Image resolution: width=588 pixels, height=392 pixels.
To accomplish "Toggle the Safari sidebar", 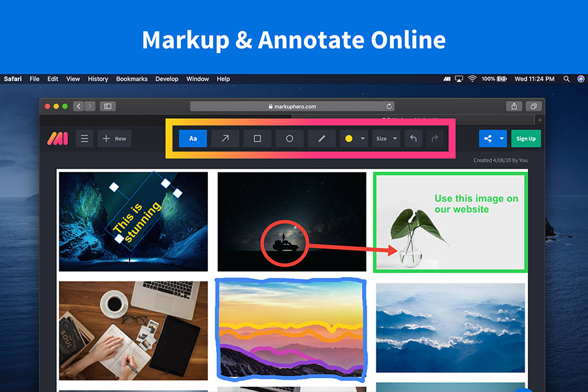I will point(108,106).
